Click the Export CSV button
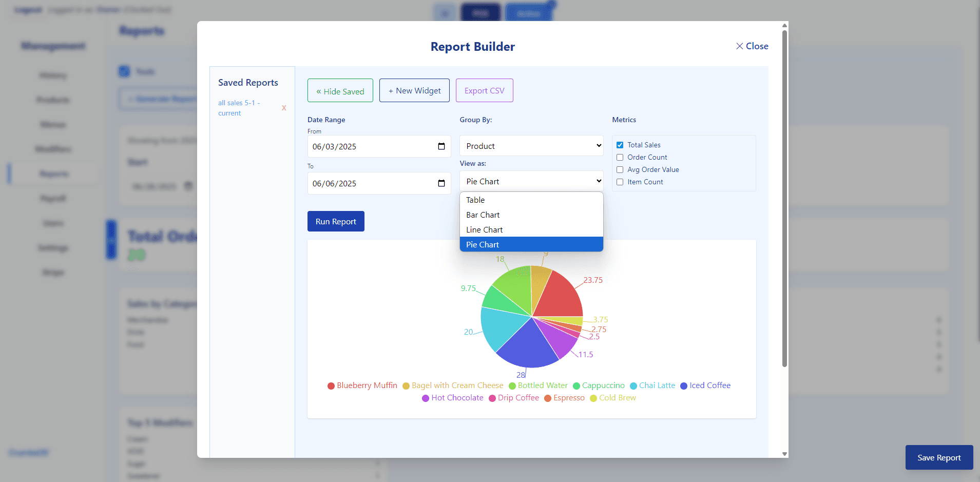The width and height of the screenshot is (980, 482). pyautogui.click(x=484, y=91)
